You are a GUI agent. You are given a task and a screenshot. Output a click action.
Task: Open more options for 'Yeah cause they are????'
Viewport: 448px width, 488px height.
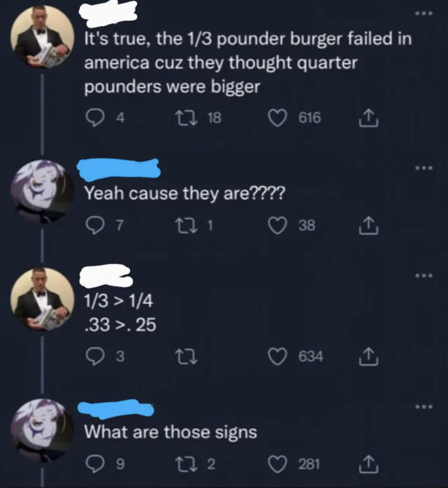pos(424,168)
